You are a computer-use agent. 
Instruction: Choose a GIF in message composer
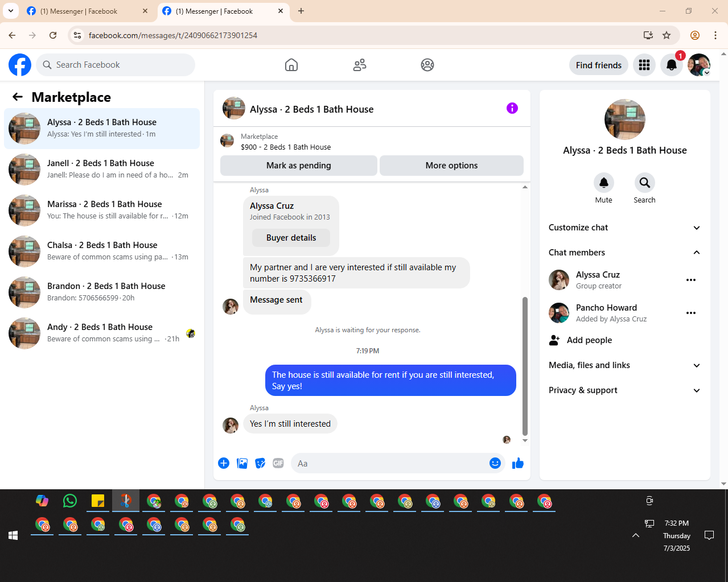pos(278,463)
